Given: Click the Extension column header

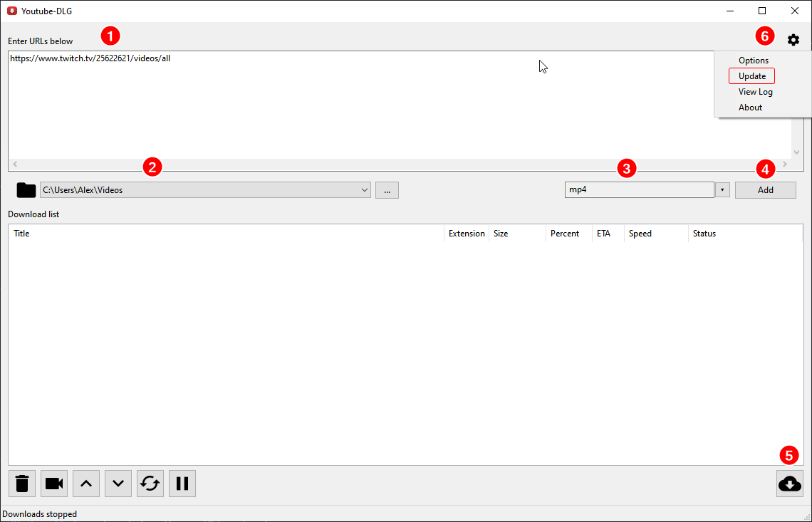Looking at the screenshot, I should point(467,234).
